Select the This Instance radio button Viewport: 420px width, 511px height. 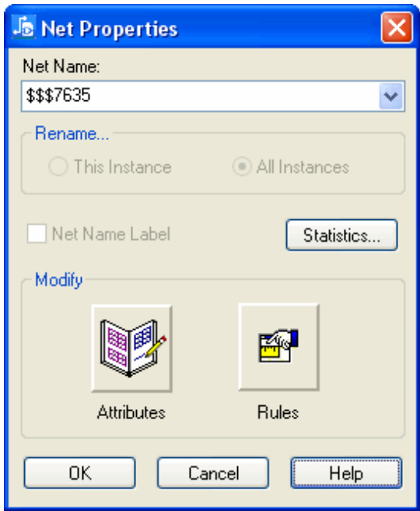coord(58,166)
